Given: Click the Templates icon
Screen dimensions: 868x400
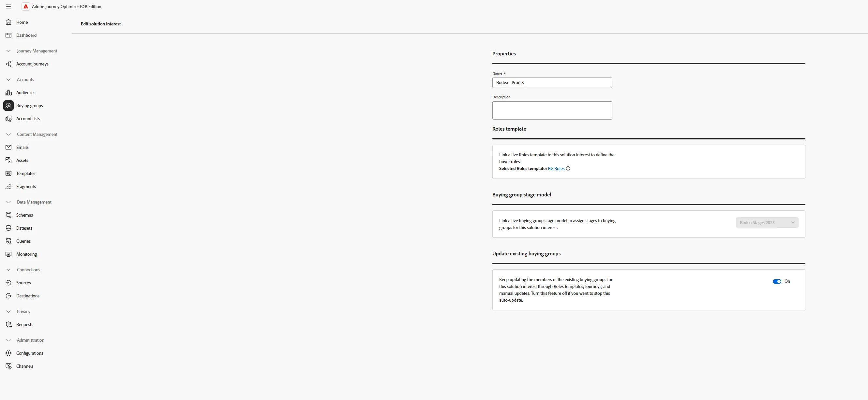Looking at the screenshot, I should pyautogui.click(x=8, y=173).
